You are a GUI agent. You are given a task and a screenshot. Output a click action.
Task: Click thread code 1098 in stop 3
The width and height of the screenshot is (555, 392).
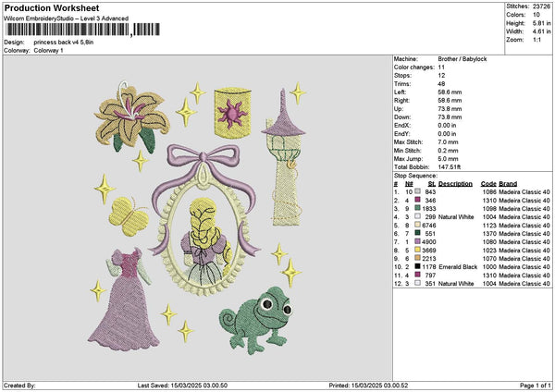tap(489, 208)
